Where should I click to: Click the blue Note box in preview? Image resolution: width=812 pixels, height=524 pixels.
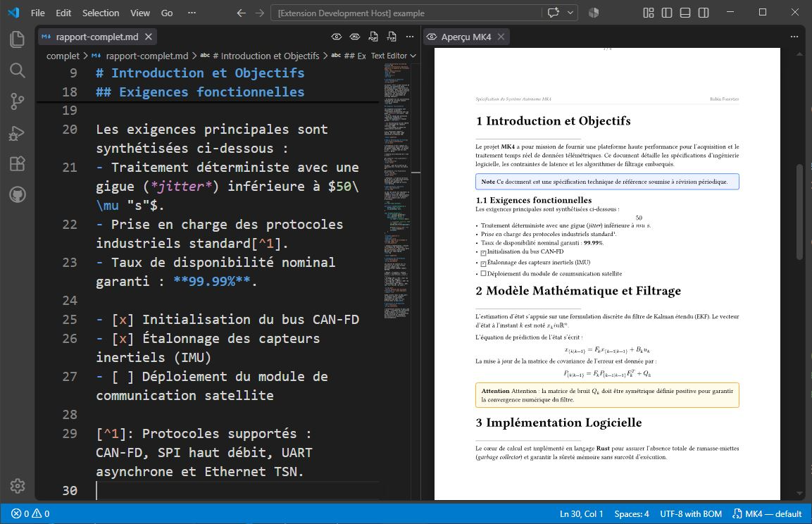(607, 182)
